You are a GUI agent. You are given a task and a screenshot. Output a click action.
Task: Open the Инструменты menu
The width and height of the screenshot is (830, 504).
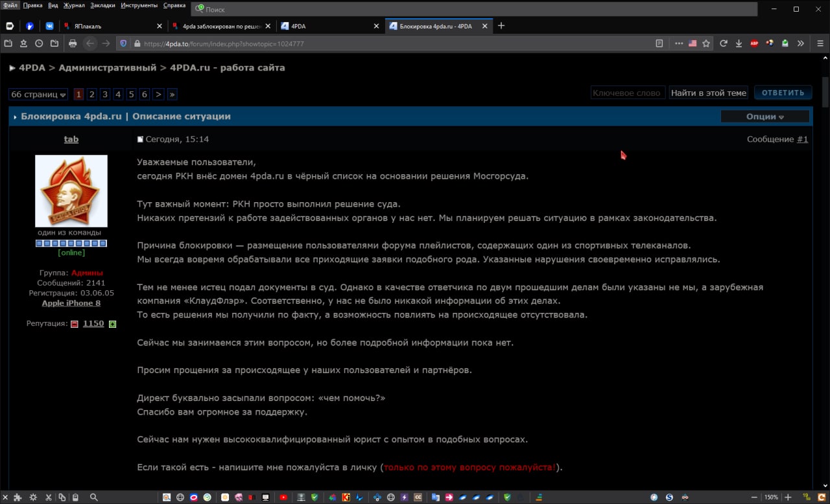pos(139,5)
